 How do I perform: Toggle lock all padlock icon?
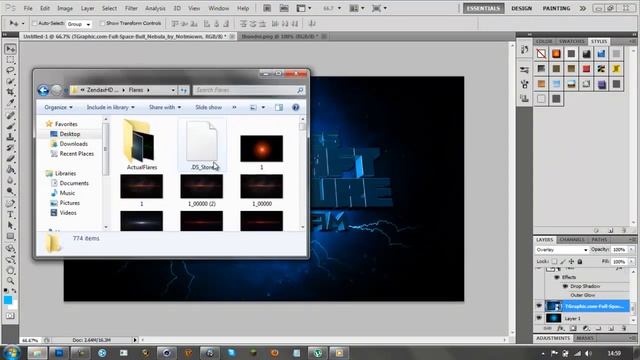click(580, 261)
